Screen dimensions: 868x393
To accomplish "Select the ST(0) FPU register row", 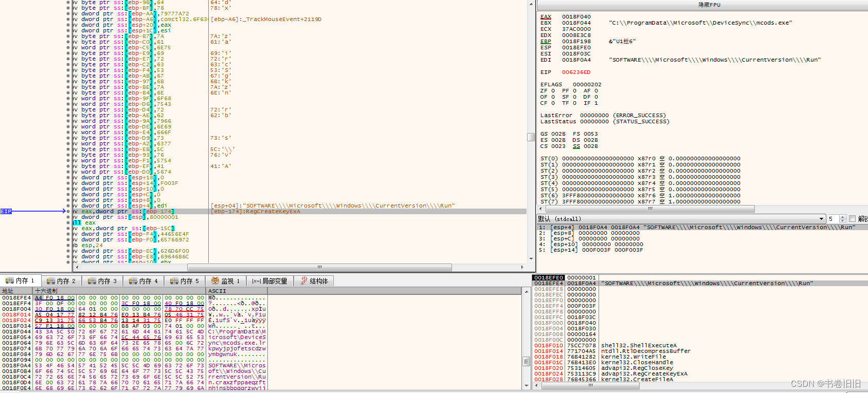I will (x=641, y=159).
